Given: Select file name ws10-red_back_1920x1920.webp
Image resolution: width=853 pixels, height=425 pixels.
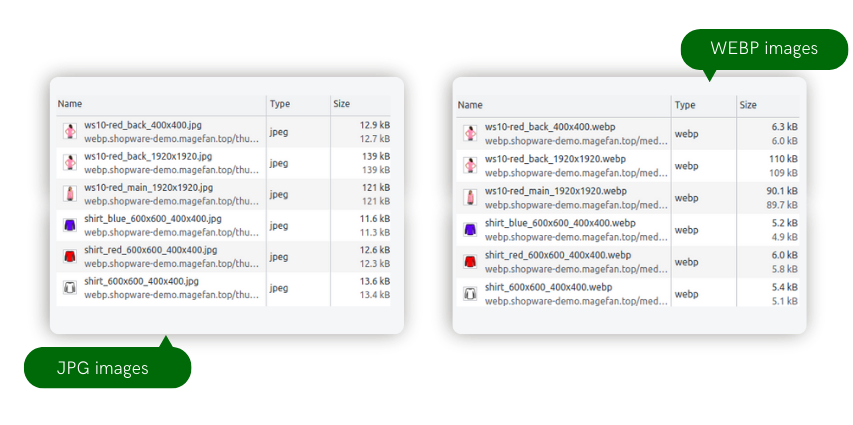Looking at the screenshot, I should pos(555,159).
